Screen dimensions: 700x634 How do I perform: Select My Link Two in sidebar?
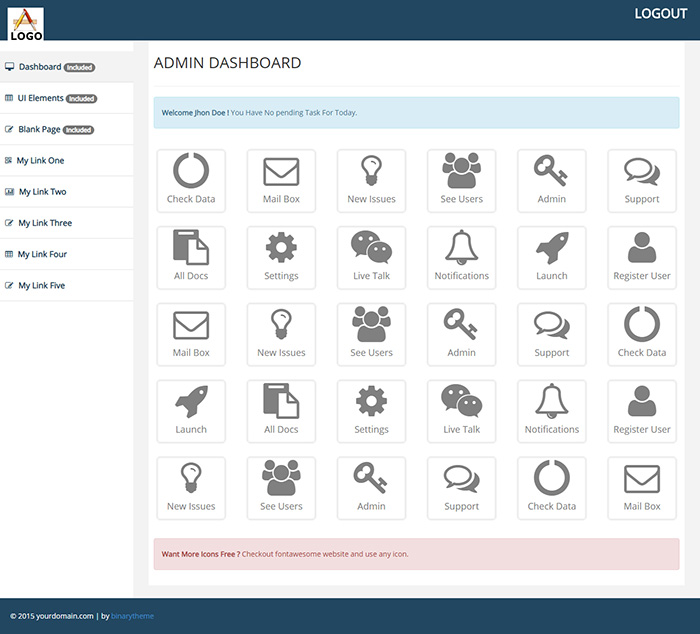[x=67, y=192]
